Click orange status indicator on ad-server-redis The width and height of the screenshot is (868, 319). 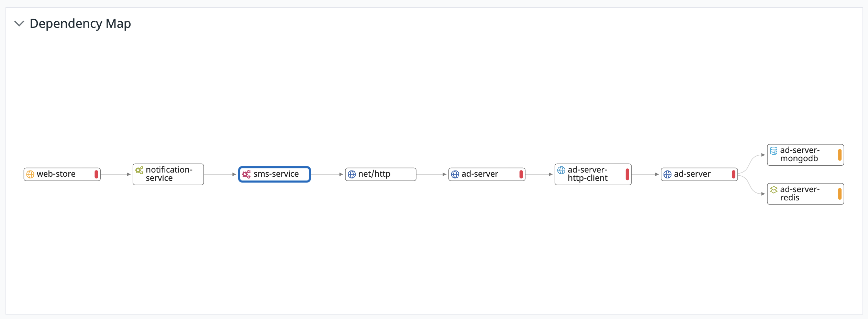839,194
